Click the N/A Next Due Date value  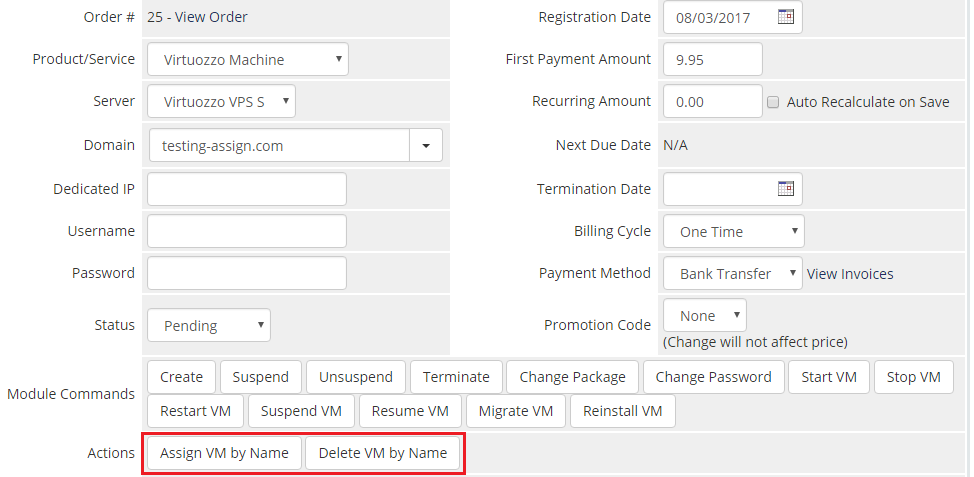pyautogui.click(x=675, y=145)
